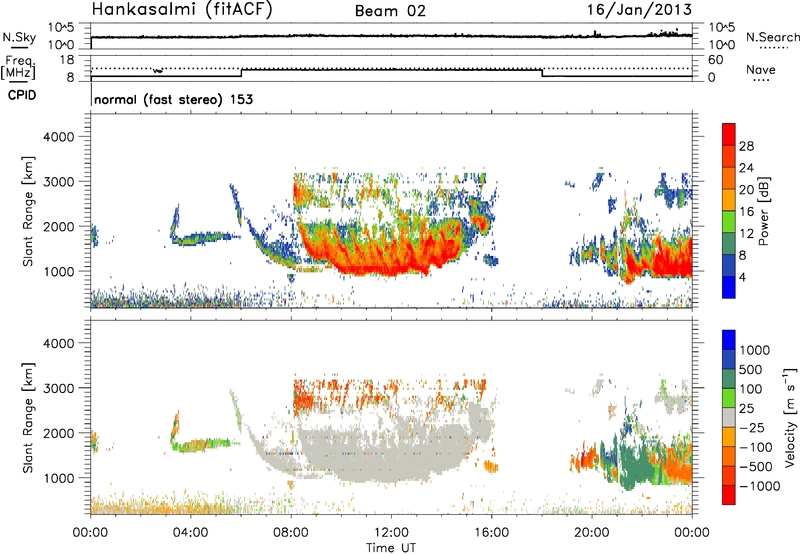Click the frequency axis value '18'
The height and width of the screenshot is (554, 800).
66,60
